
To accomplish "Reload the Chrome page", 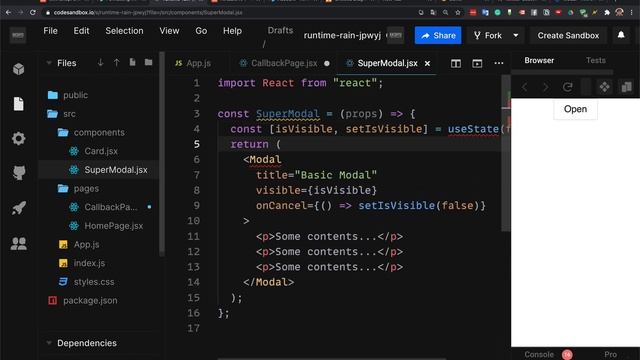I will click(x=33, y=13).
